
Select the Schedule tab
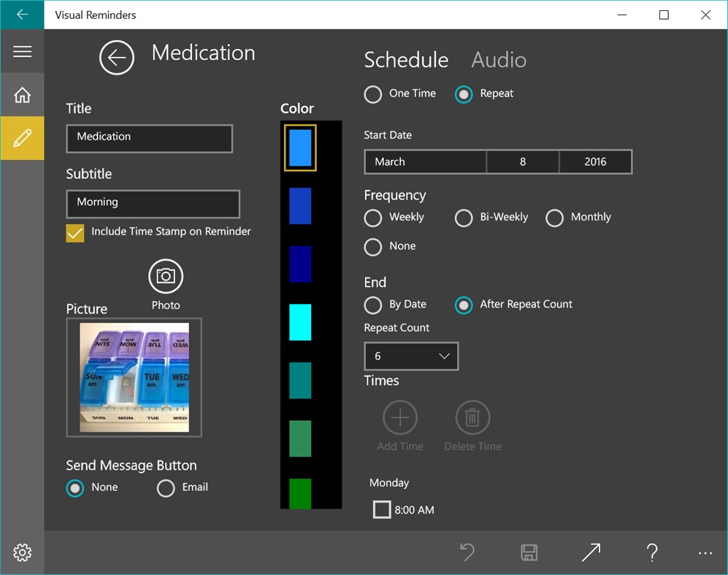click(406, 60)
